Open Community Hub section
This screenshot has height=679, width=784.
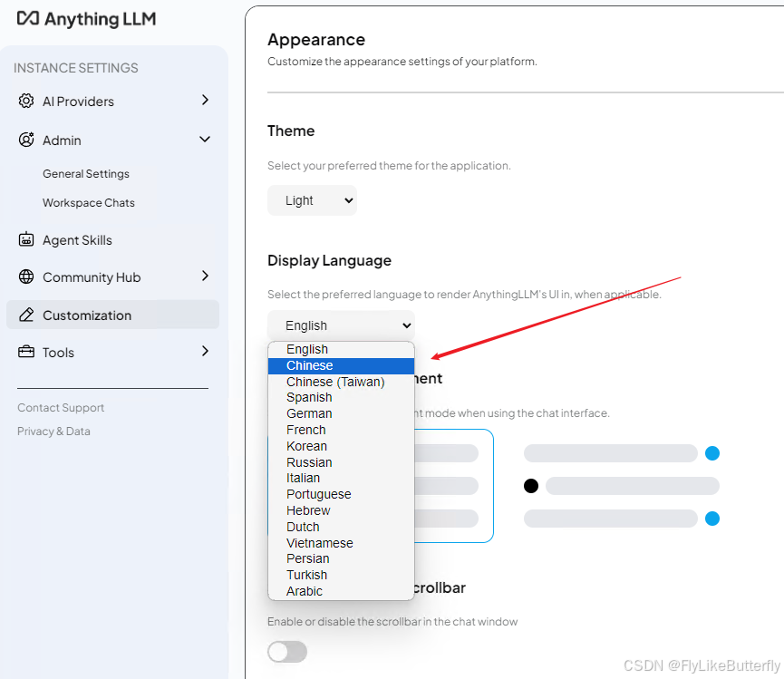tap(92, 277)
